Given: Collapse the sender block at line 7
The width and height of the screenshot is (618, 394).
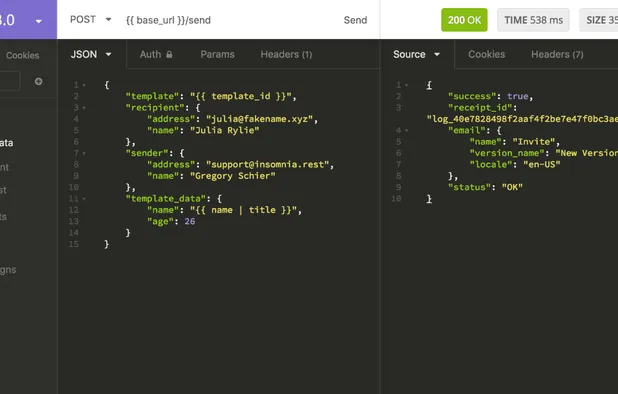Looking at the screenshot, I should (84, 153).
